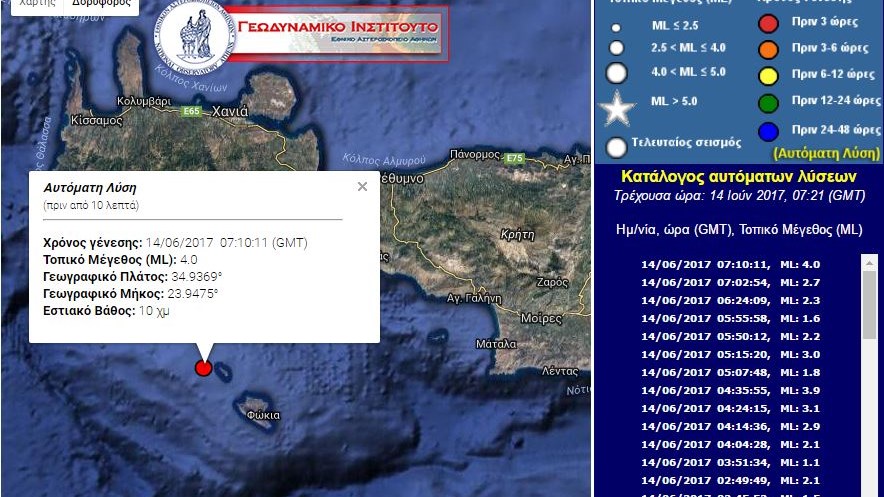
Task: Select catalog entry 05:07:48, ML: 1.8
Action: [x=731, y=372]
